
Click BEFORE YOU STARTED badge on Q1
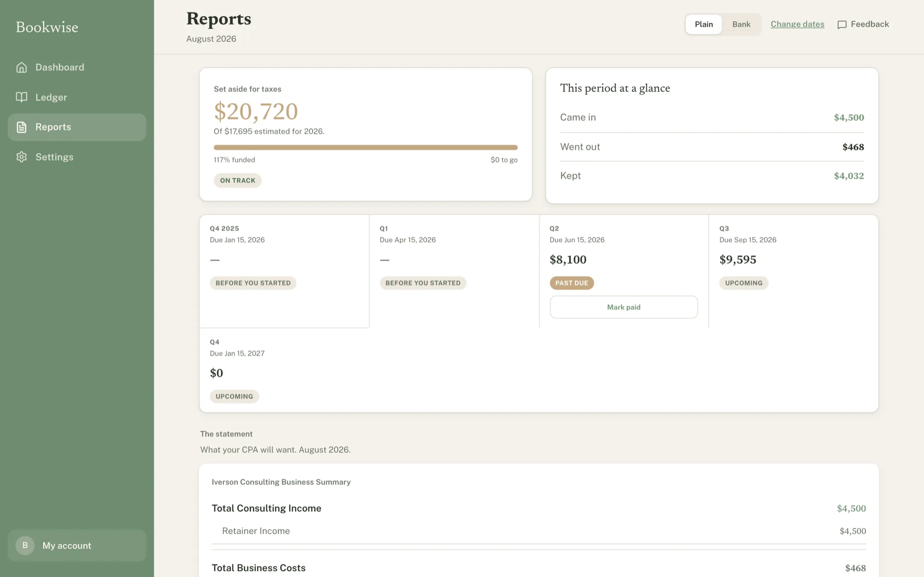click(423, 283)
